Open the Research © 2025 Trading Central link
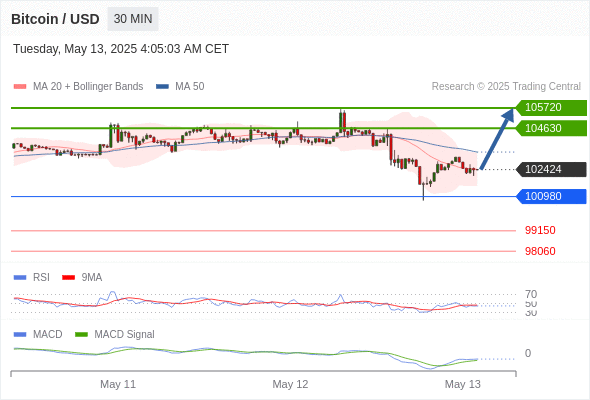The width and height of the screenshot is (590, 400). (506, 87)
